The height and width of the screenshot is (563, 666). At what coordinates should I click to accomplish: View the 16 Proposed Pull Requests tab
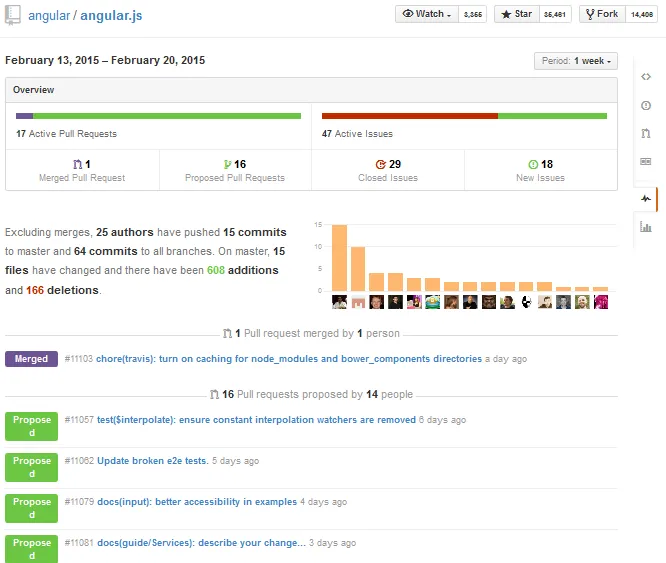point(235,170)
